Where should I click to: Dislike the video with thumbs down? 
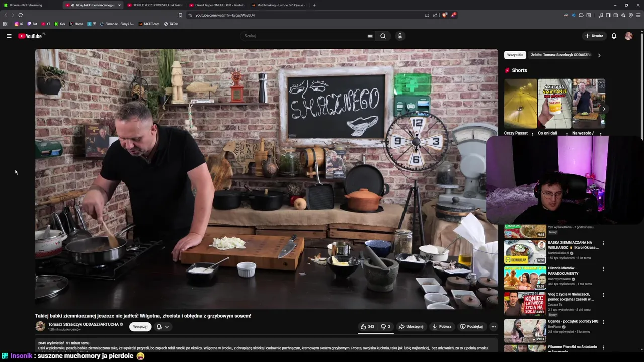(x=385, y=326)
